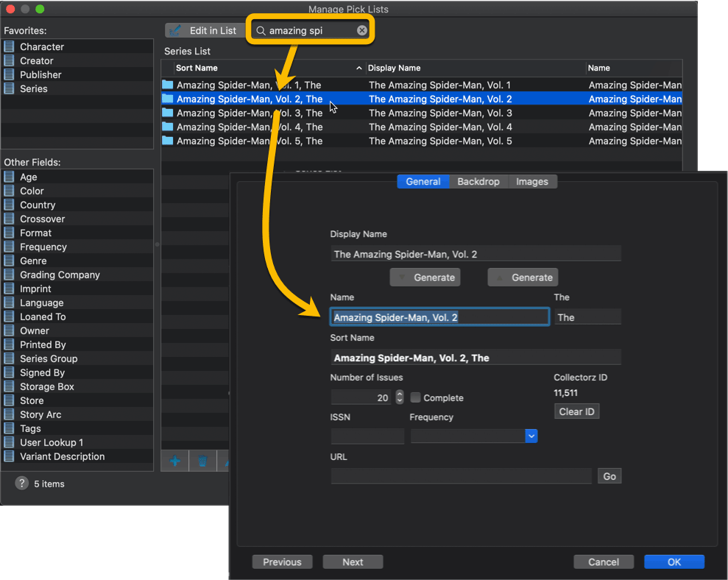Select Store in Other Fields
Screen dimensions: 728x580
click(x=77, y=400)
